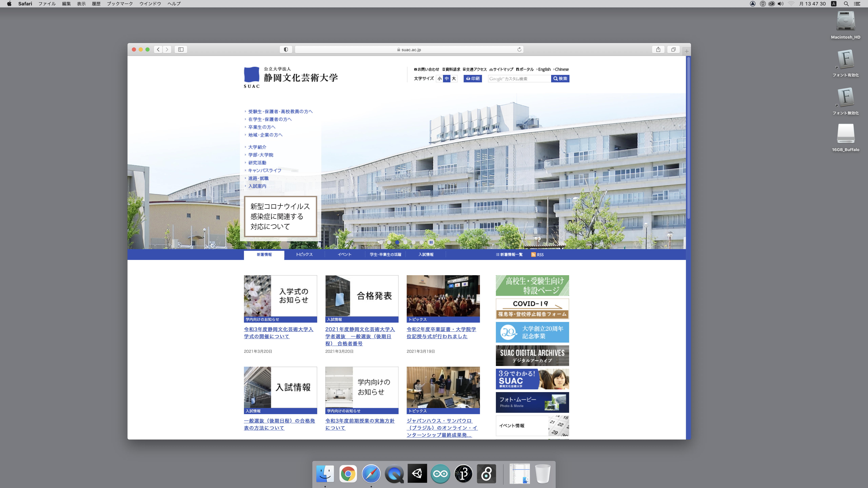Open Arduino from the Dock
The image size is (868, 488).
click(x=440, y=474)
